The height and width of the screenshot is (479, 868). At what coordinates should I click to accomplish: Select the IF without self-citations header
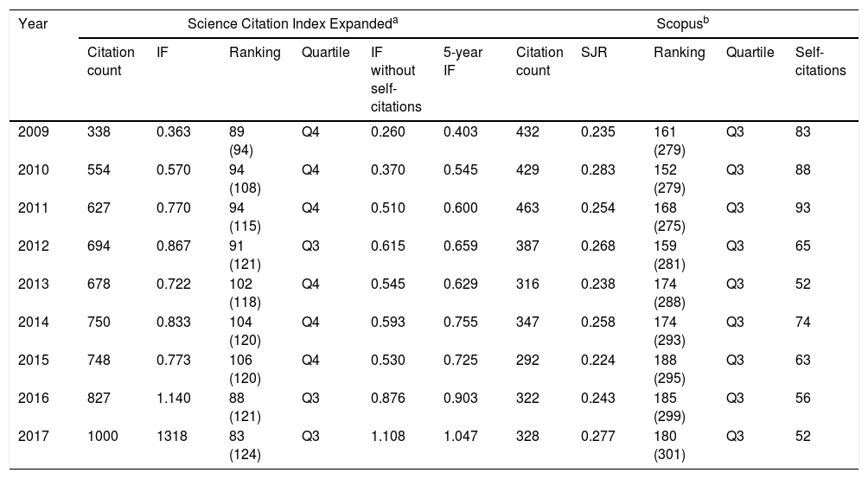pos(393,76)
